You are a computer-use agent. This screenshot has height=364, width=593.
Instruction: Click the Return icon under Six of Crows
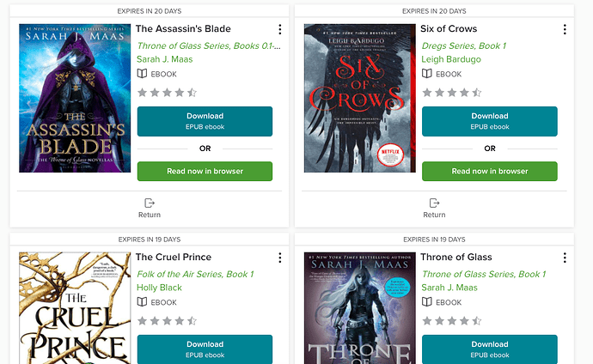[434, 203]
